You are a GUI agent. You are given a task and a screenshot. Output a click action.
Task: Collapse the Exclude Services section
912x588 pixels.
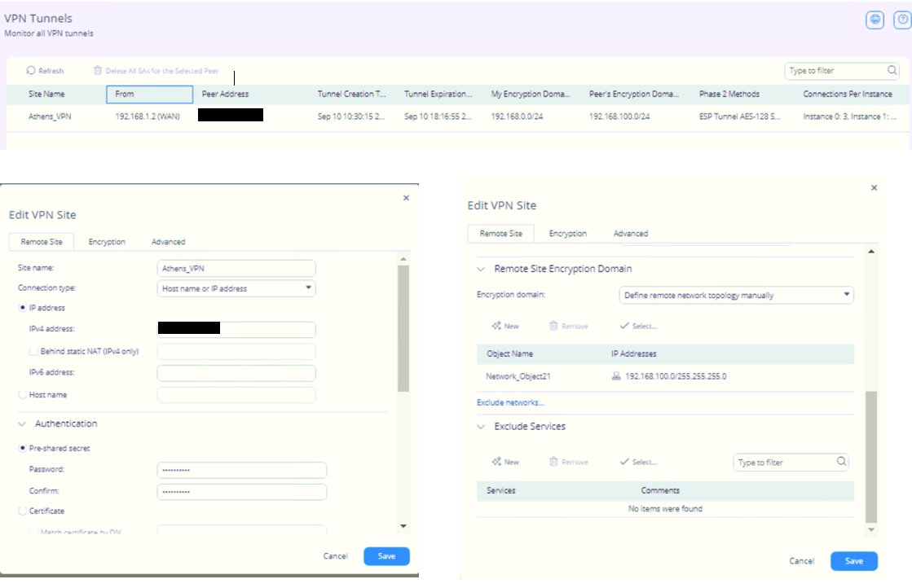pyautogui.click(x=481, y=427)
